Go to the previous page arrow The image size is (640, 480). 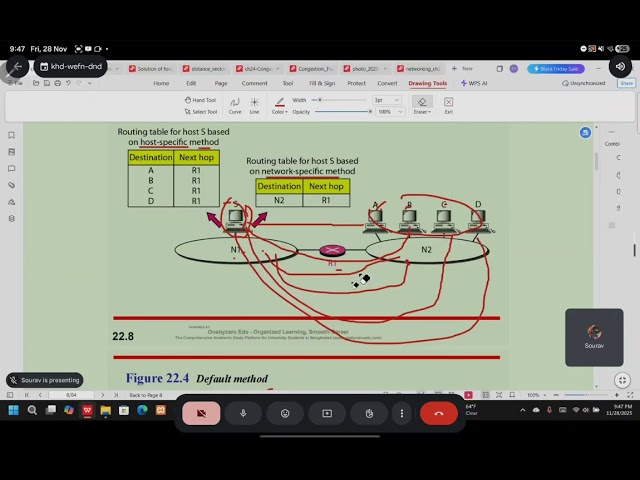point(40,395)
